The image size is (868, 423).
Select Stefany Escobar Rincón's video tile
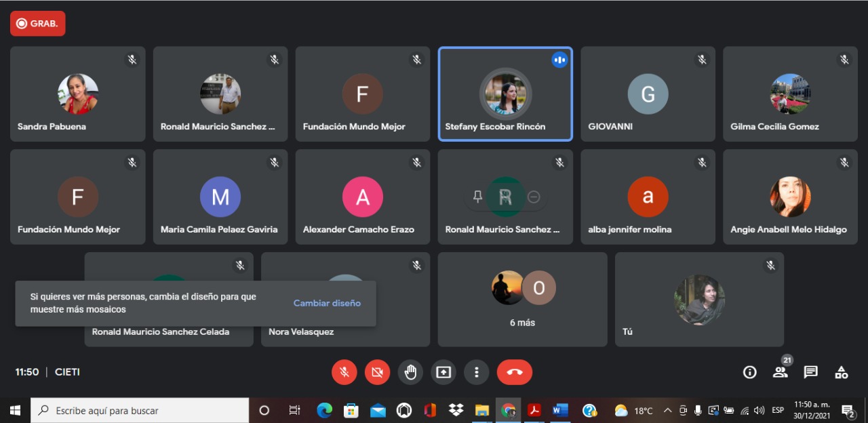pos(505,94)
